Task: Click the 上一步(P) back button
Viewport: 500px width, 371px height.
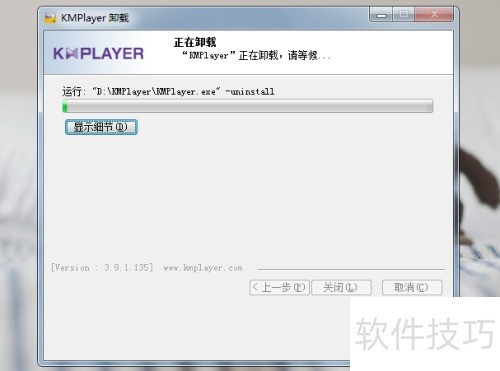Action: point(279,287)
